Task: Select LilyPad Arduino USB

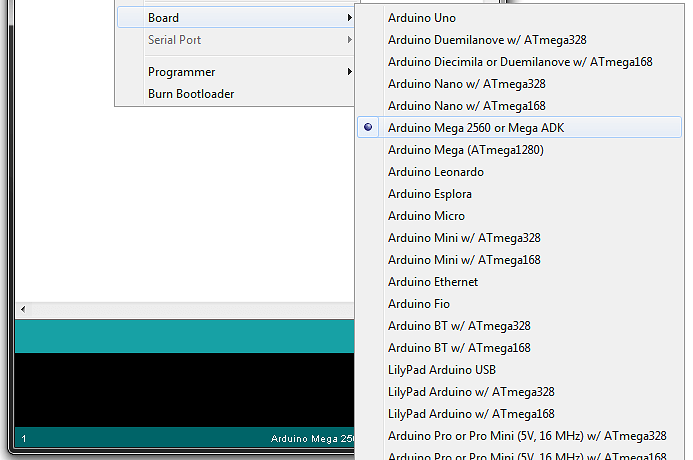Action: [519, 370]
